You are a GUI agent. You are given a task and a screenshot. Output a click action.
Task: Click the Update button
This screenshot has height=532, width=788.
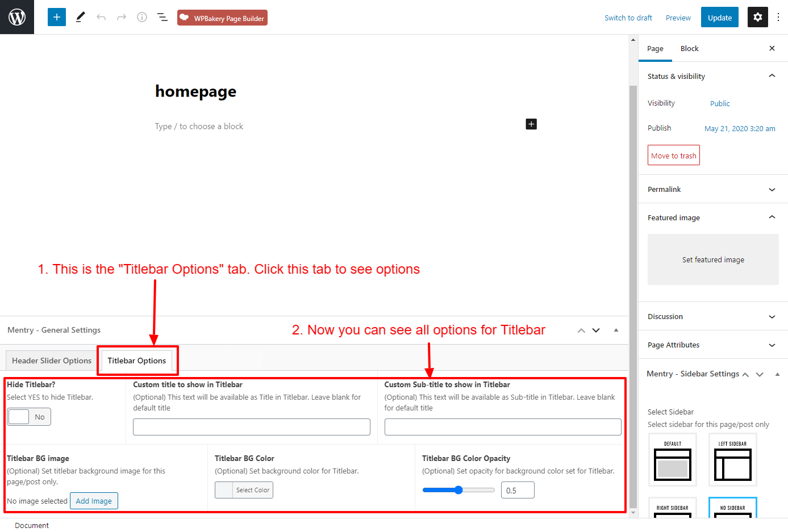coord(719,18)
